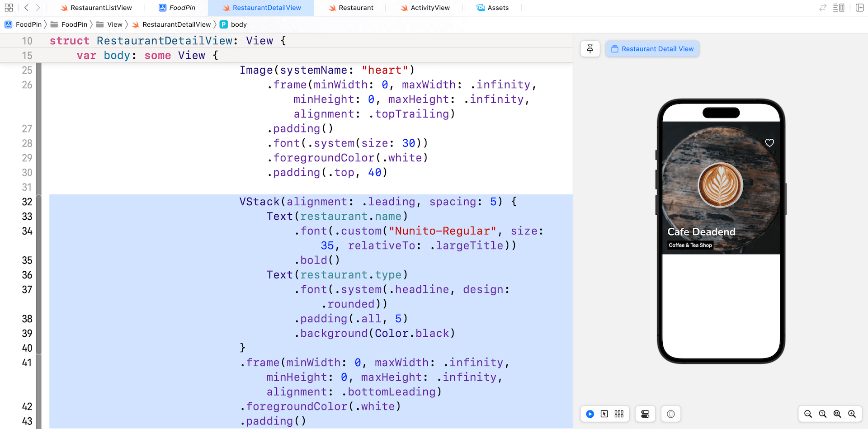Click the Restaurant Detail View preview label
868x429 pixels.
(x=652, y=48)
